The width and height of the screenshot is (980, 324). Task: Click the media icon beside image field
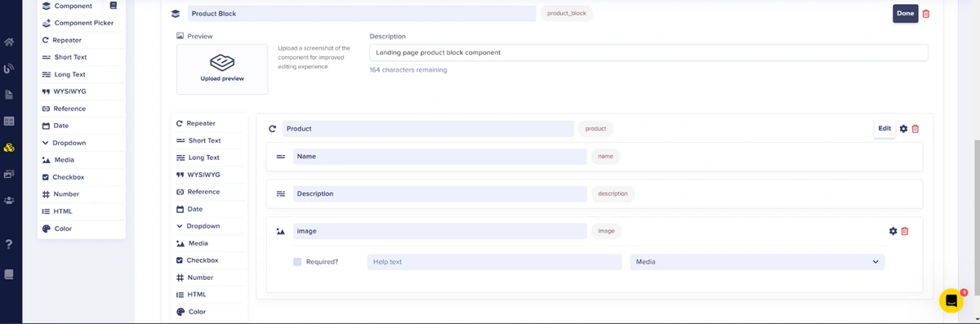[x=280, y=232]
